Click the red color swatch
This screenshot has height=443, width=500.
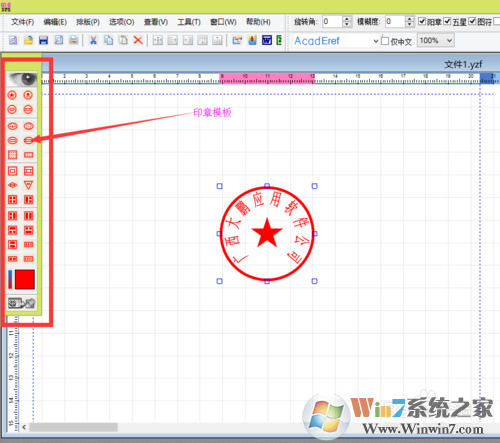[25, 279]
